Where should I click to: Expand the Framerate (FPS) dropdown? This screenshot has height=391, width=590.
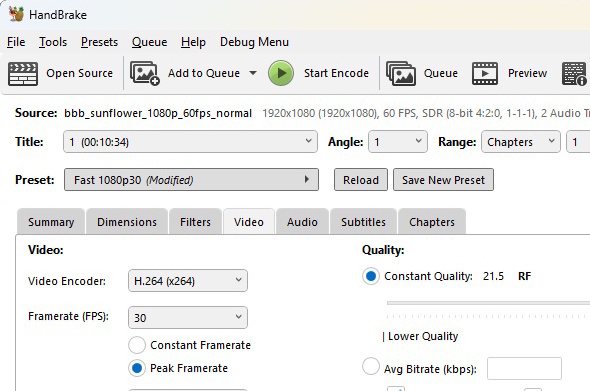point(188,318)
